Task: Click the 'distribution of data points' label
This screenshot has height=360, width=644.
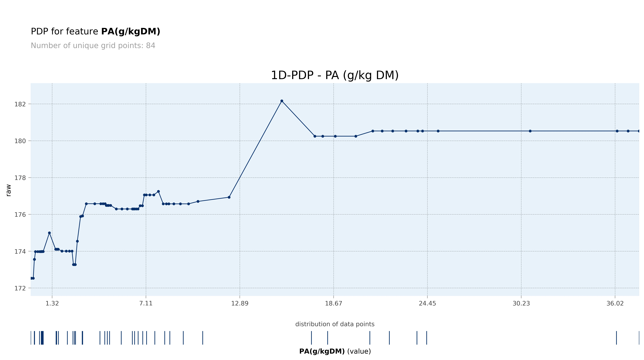Action: pos(335,324)
